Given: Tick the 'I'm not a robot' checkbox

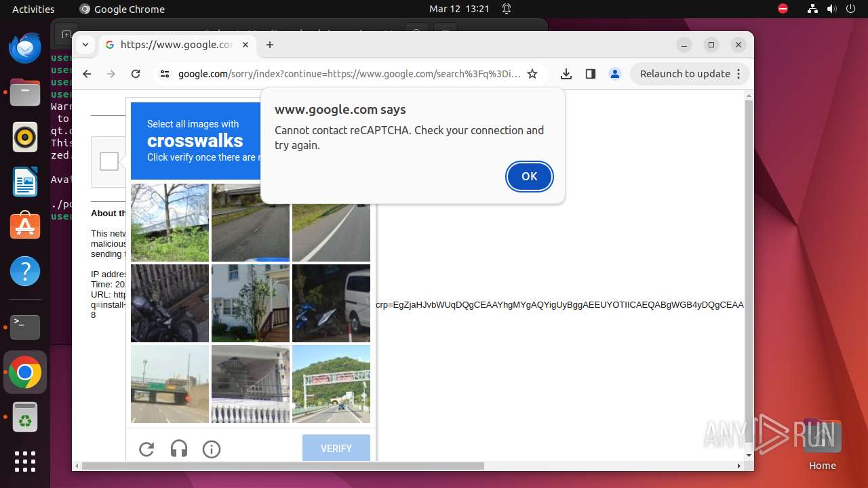Looking at the screenshot, I should (109, 161).
